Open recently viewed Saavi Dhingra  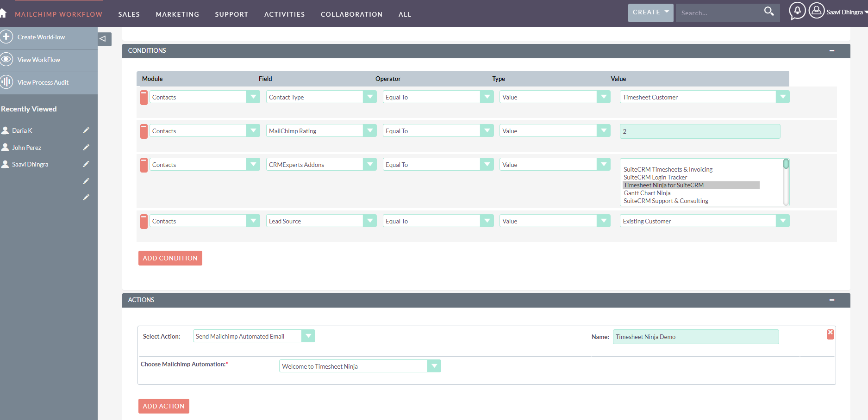point(30,164)
